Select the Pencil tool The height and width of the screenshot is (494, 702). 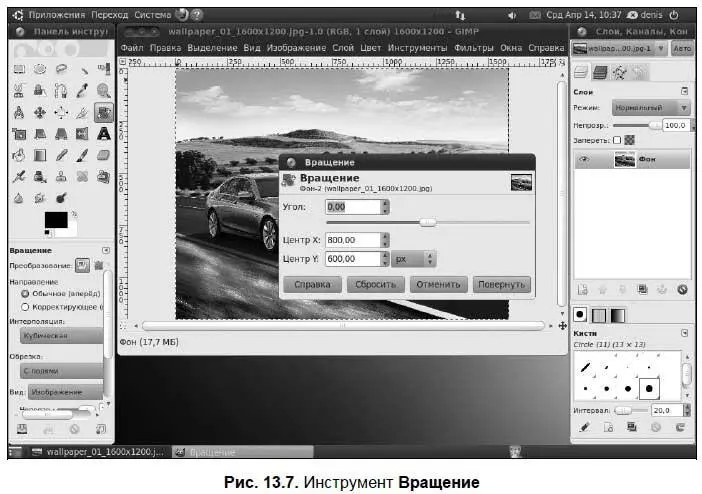pos(61,155)
